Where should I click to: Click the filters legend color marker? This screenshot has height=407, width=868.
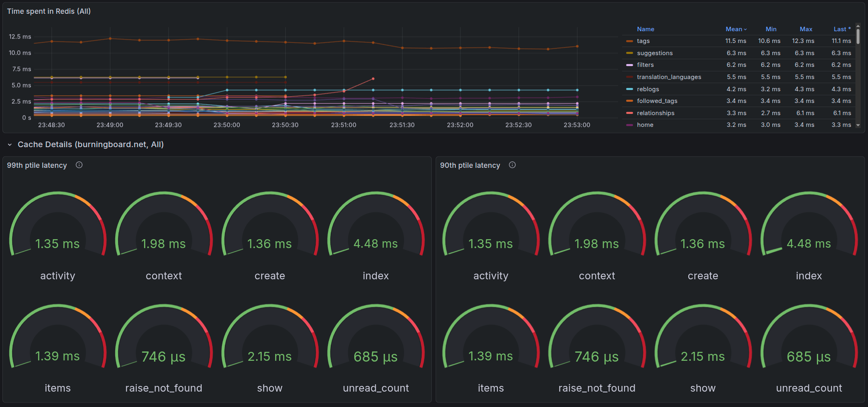629,65
